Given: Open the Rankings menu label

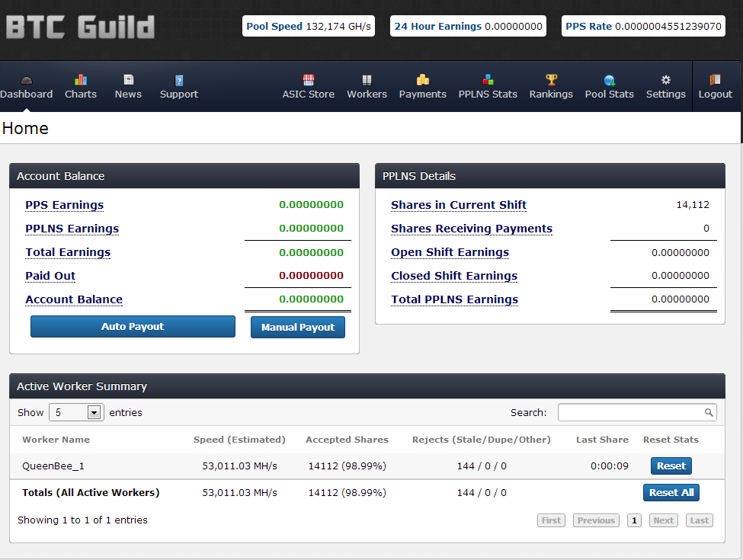Looking at the screenshot, I should tap(551, 94).
